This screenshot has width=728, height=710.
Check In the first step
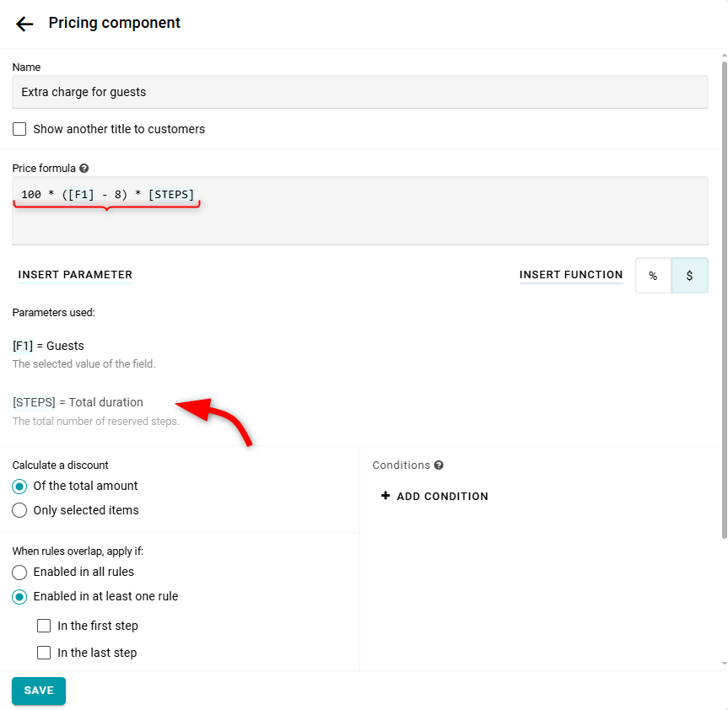click(x=45, y=627)
